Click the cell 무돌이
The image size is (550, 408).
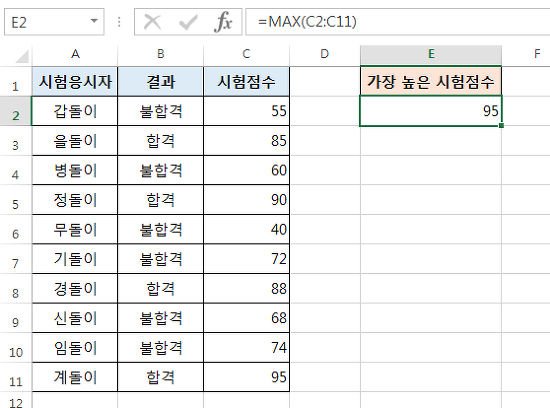tap(75, 229)
